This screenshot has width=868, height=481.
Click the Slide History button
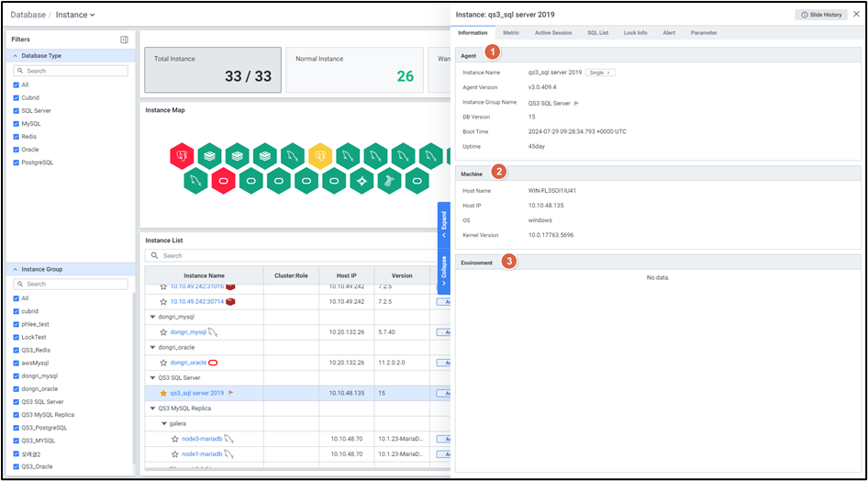821,15
